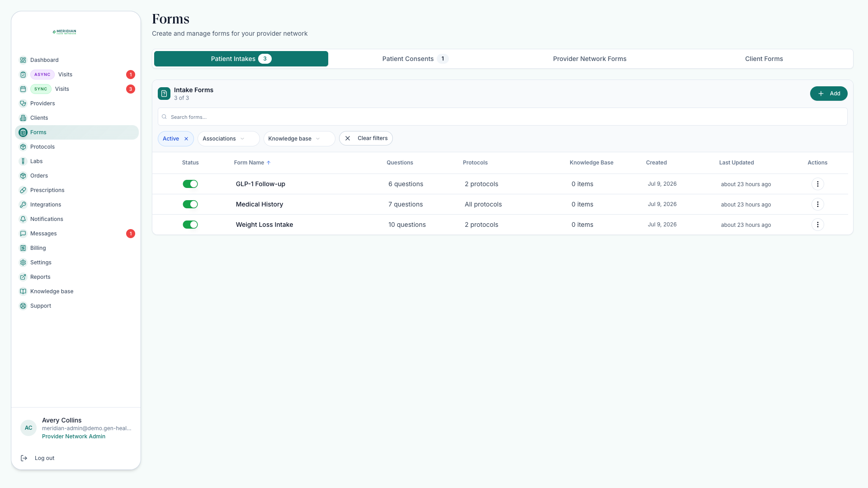Disable the Medical History form
The height and width of the screenshot is (488, 868).
tap(190, 204)
